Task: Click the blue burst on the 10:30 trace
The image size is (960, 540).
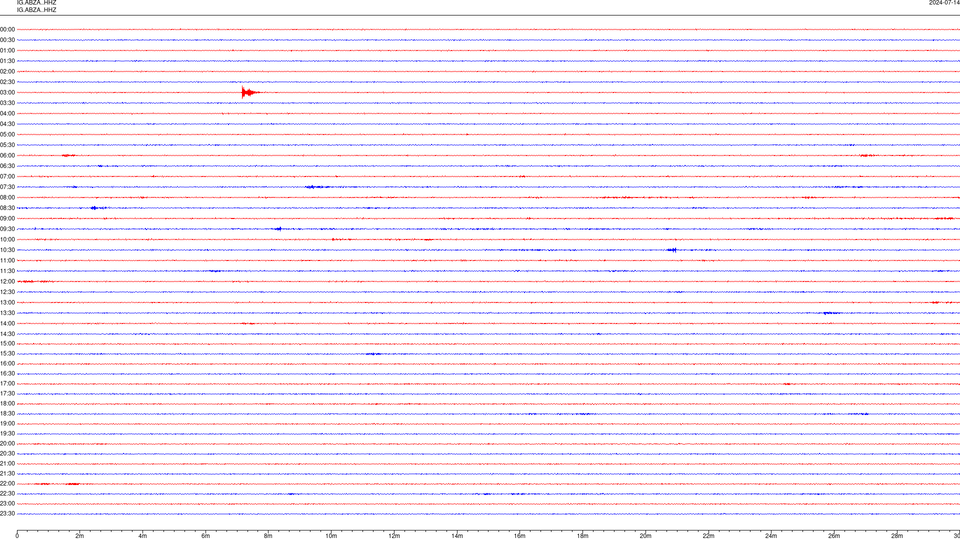Action: (672, 250)
